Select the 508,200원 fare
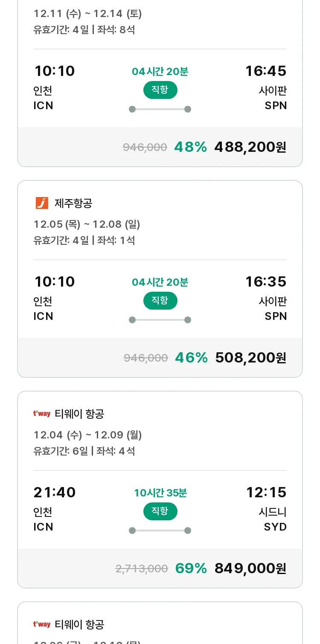The width and height of the screenshot is (320, 644). [250, 358]
